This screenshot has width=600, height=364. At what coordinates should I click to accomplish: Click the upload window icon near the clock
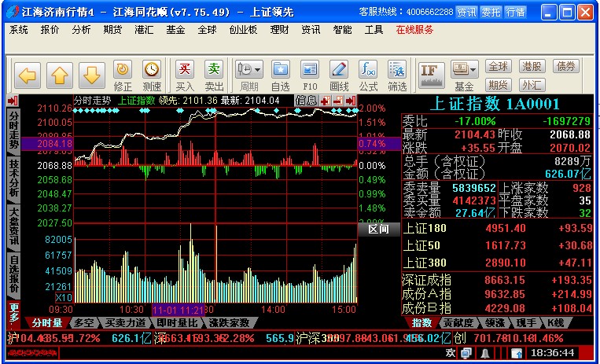[517, 353]
